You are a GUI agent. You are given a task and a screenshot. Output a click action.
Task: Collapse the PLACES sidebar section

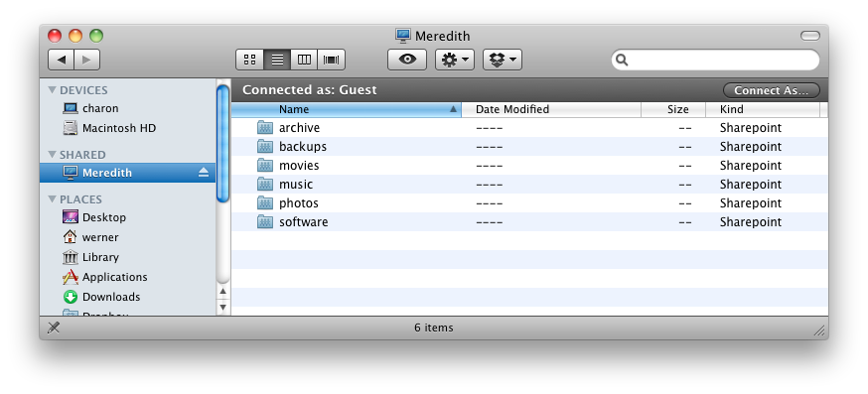coord(52,198)
